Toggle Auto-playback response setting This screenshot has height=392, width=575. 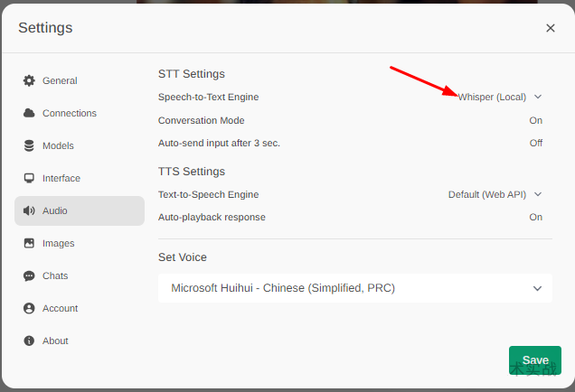tap(535, 217)
